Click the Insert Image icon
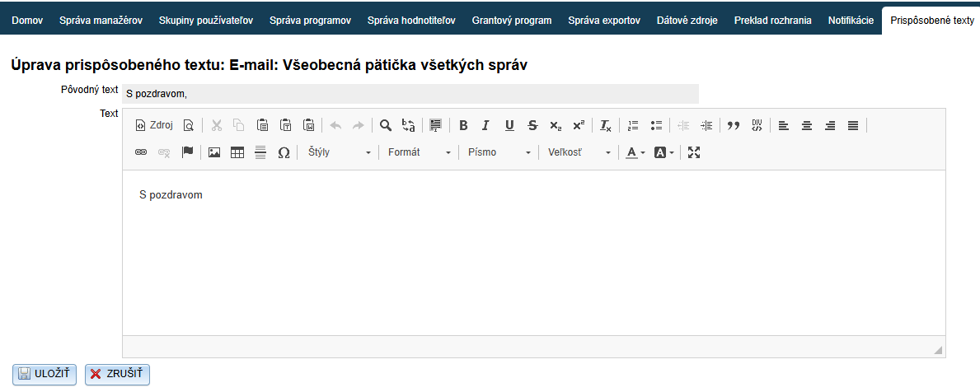This screenshot has width=980, height=392. (214, 152)
